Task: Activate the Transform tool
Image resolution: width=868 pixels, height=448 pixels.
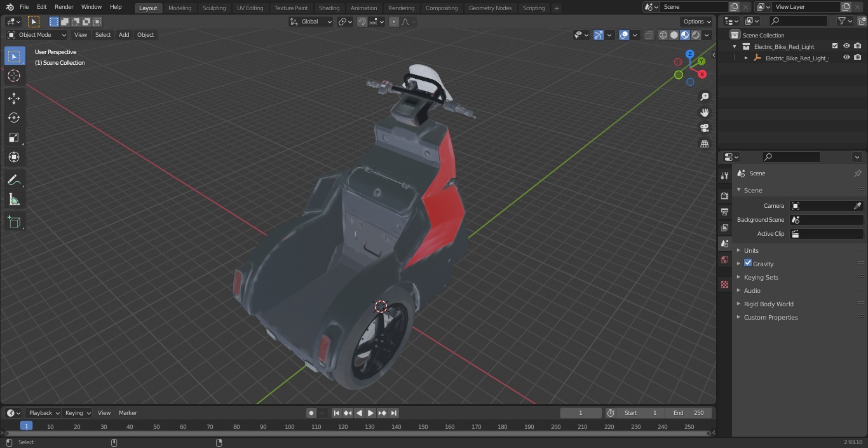Action: click(14, 157)
